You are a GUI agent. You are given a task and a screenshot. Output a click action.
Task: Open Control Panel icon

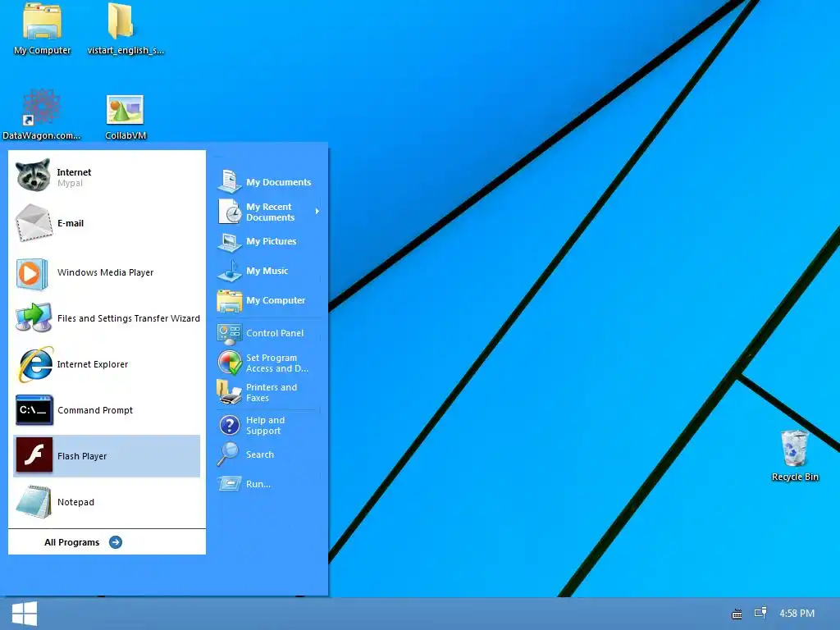pos(230,334)
